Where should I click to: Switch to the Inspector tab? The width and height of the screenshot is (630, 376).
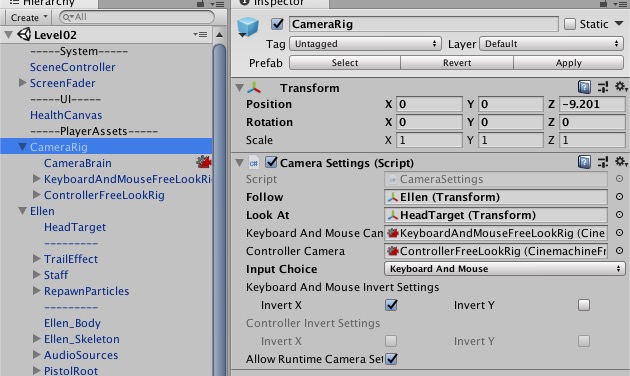tap(280, 4)
